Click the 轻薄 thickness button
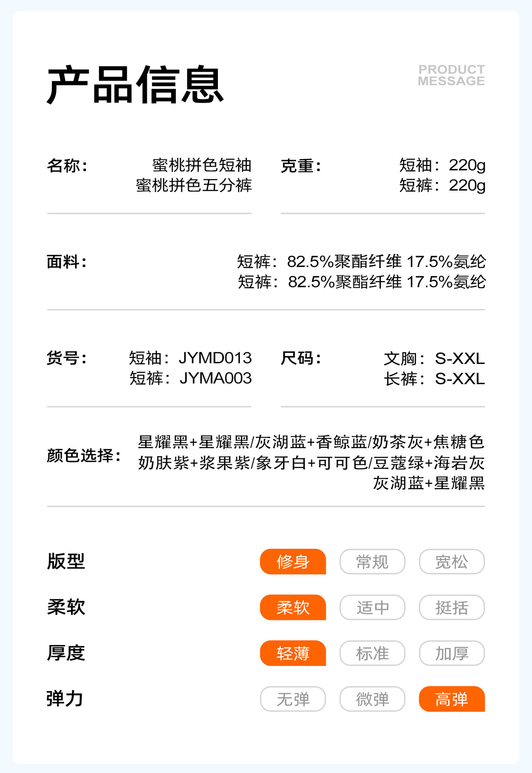Image resolution: width=532 pixels, height=773 pixels. pos(293,653)
